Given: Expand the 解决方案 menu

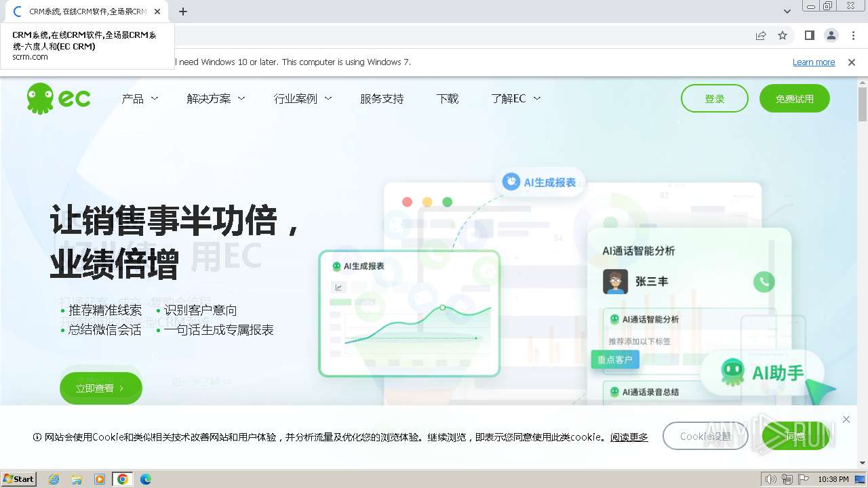Looking at the screenshot, I should (216, 99).
